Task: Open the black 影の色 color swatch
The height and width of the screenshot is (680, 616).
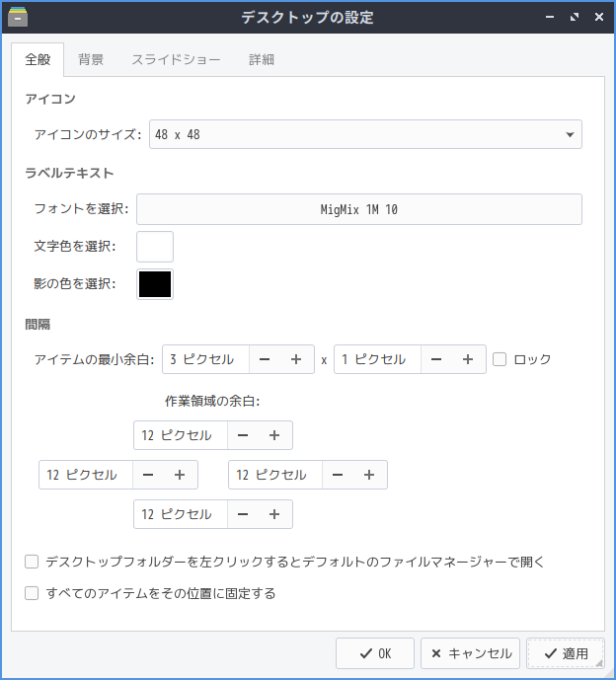Action: pyautogui.click(x=155, y=284)
